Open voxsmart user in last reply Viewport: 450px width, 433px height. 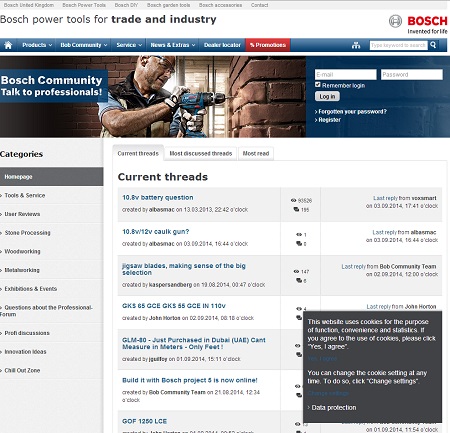[424, 198]
